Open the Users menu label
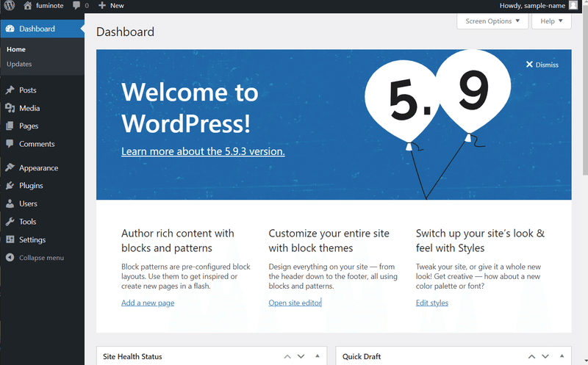The height and width of the screenshot is (365, 588). 28,203
